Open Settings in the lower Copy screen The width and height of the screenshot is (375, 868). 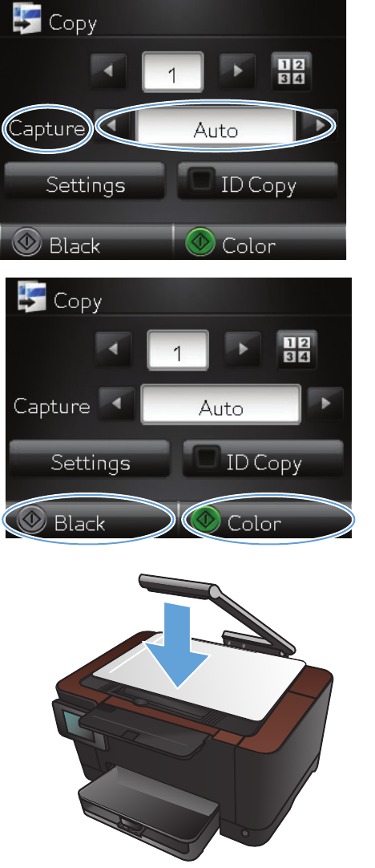point(90,460)
